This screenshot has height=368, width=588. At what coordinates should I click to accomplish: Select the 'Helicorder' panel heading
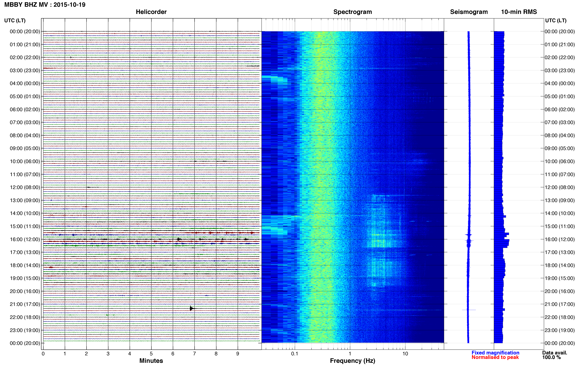pyautogui.click(x=151, y=12)
